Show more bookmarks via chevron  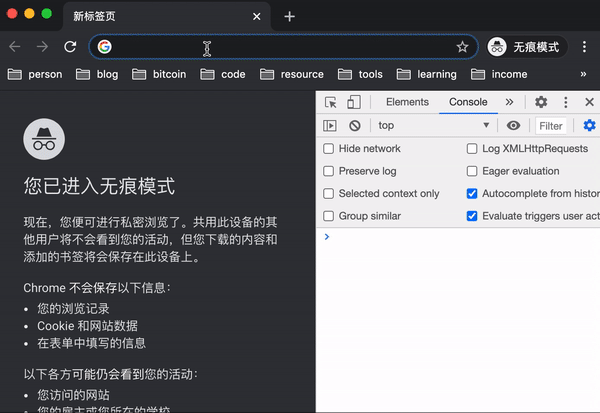tap(583, 74)
